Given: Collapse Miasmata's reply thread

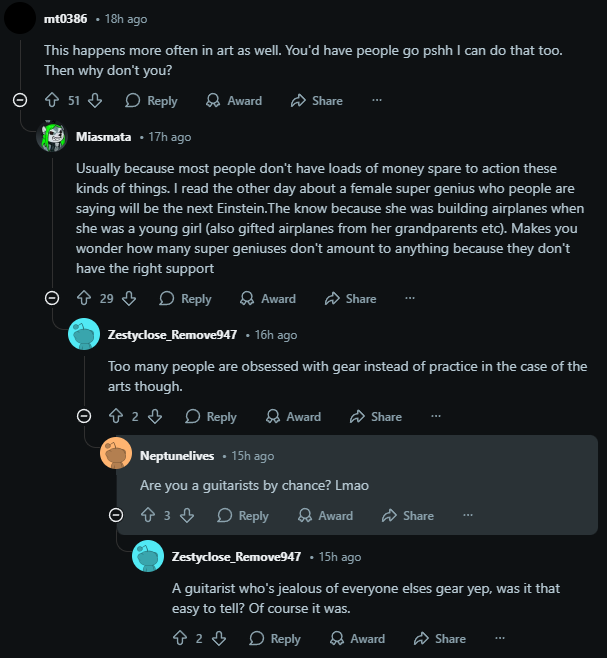Looking at the screenshot, I should (x=52, y=298).
